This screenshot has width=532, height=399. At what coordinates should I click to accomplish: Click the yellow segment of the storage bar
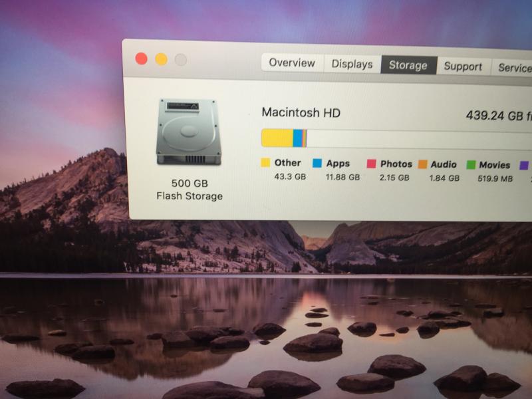click(277, 138)
